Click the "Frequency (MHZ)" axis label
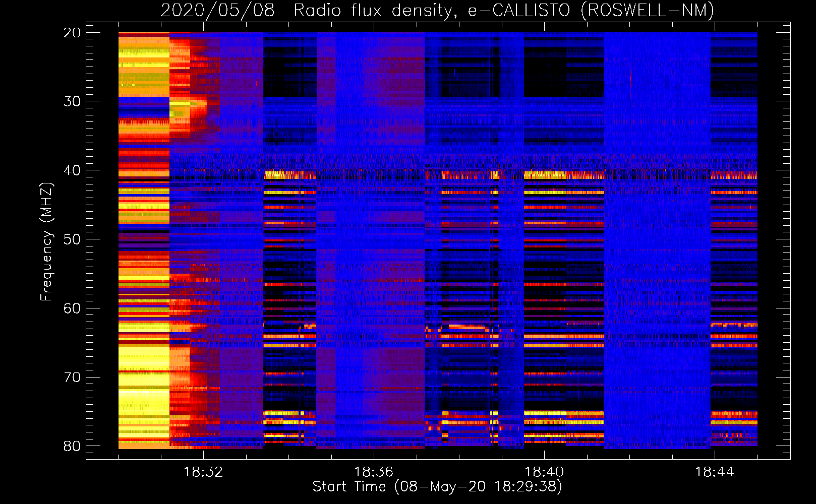This screenshot has width=816, height=504. coord(46,242)
